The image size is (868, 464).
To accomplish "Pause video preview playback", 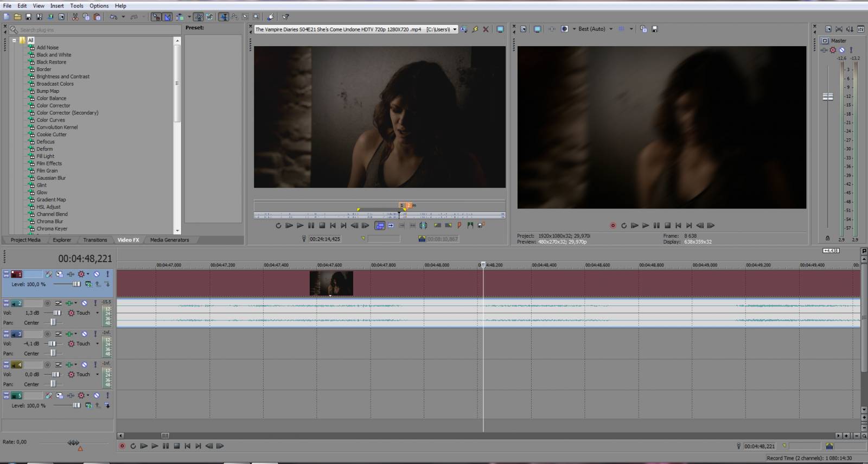I will (656, 226).
